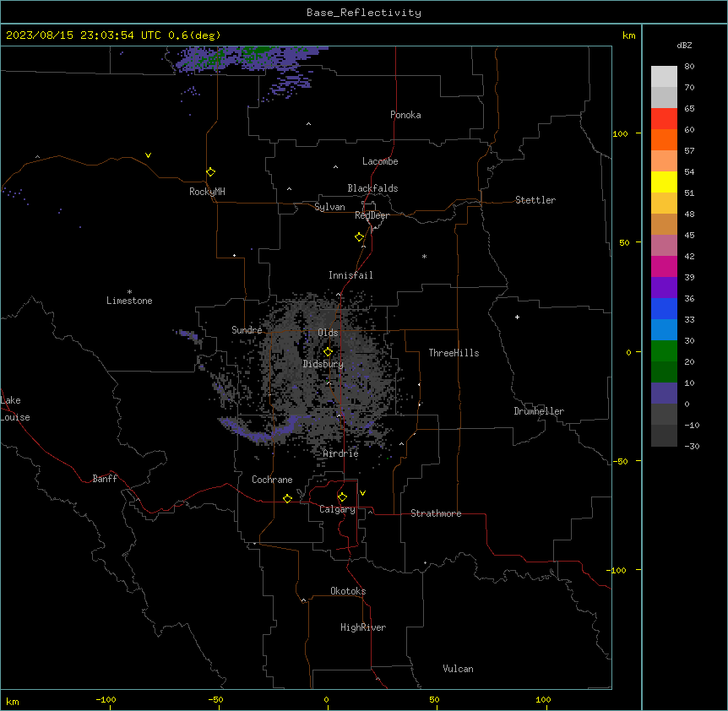Pick the gold 48–51 dBZ swatch

(664, 204)
